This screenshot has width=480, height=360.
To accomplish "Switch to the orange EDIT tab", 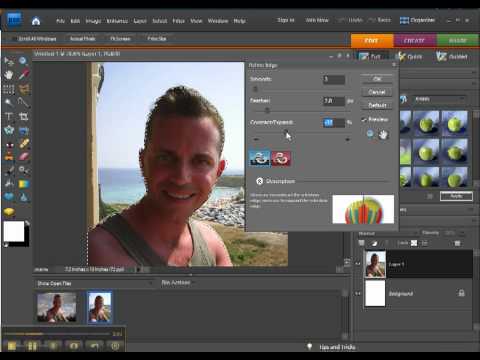I will click(372, 41).
